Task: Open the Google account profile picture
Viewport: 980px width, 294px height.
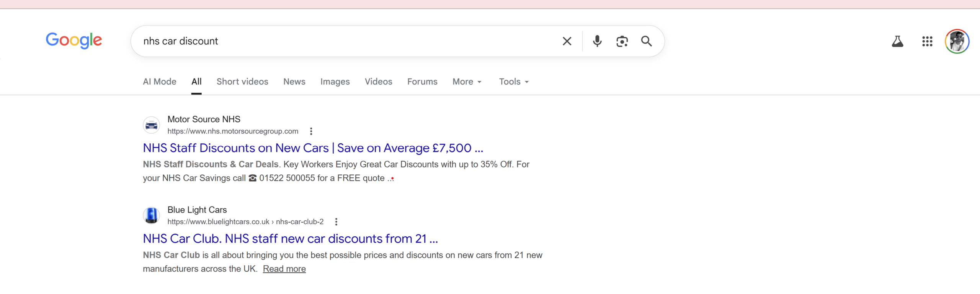Action: click(x=957, y=41)
